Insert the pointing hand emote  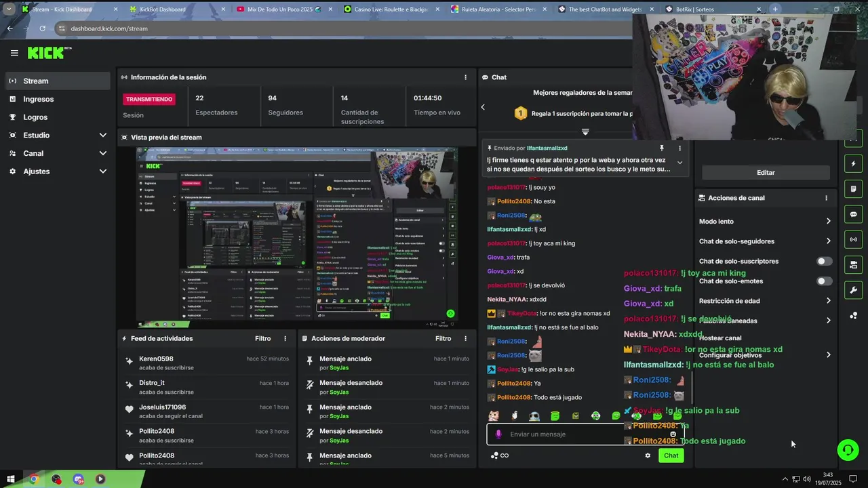514,415
